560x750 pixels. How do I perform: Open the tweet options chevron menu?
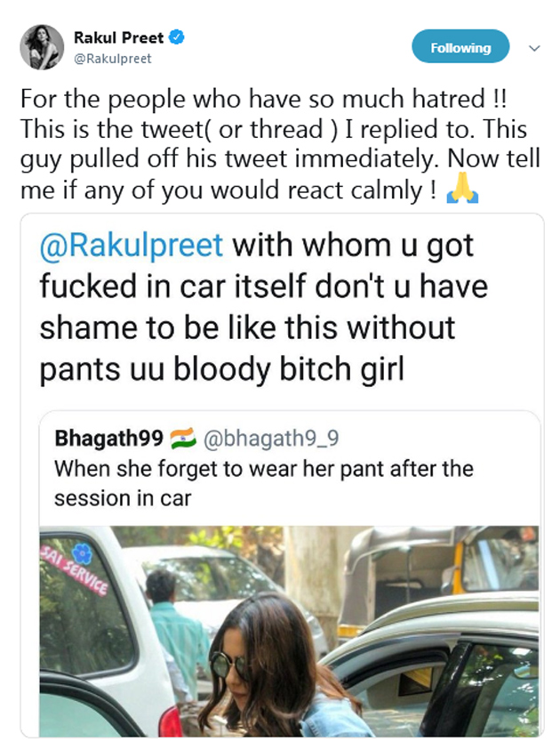[534, 48]
